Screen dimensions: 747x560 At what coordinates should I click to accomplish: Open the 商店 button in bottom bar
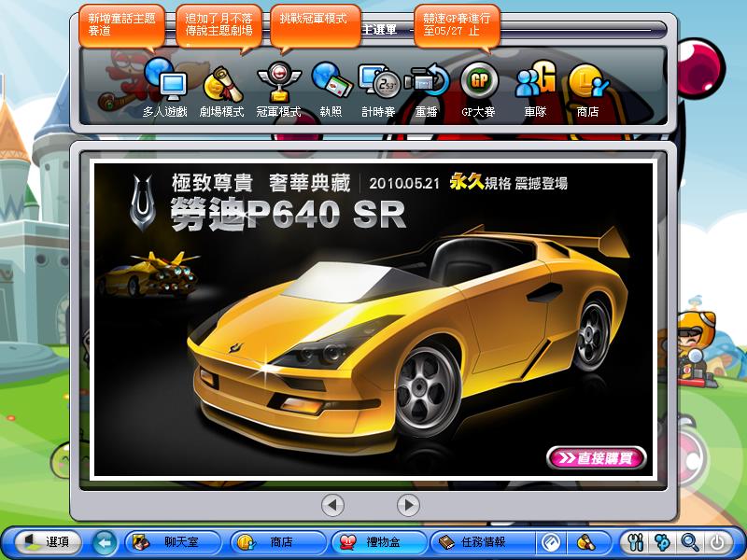click(278, 542)
